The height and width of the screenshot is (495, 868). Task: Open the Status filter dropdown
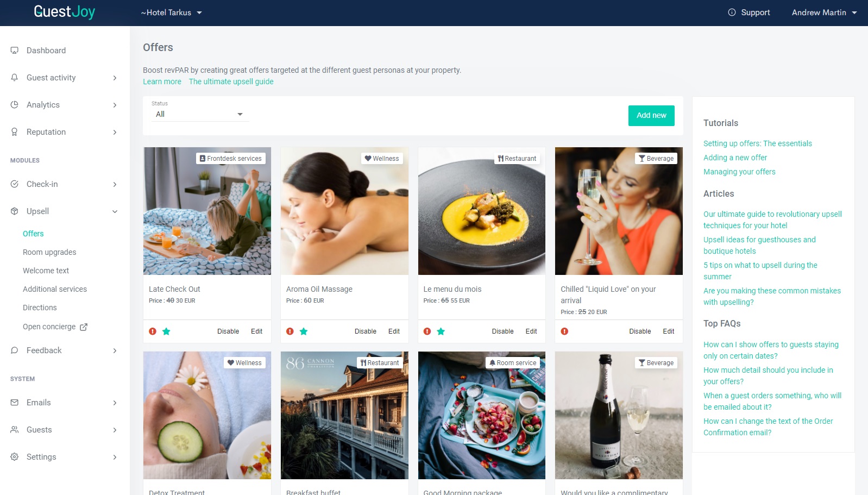click(200, 114)
